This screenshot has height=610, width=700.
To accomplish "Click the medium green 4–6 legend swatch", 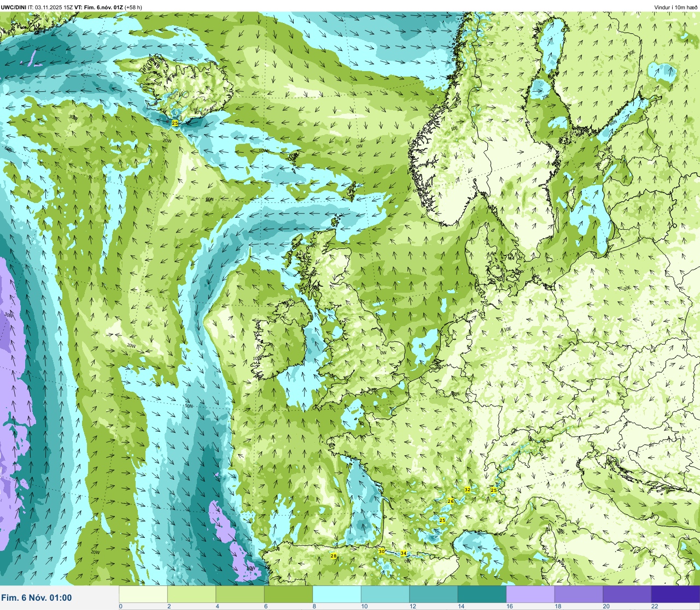I will click(240, 594).
